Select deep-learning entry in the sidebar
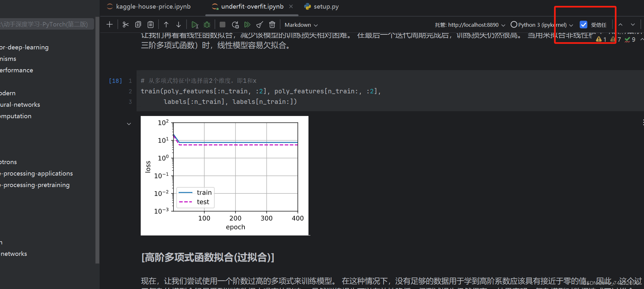The width and height of the screenshot is (644, 289). coord(24,47)
